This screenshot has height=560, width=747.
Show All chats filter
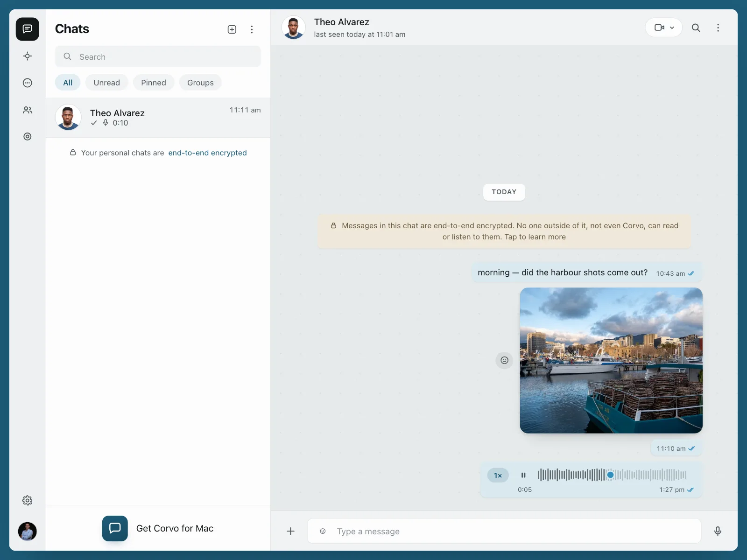(68, 83)
